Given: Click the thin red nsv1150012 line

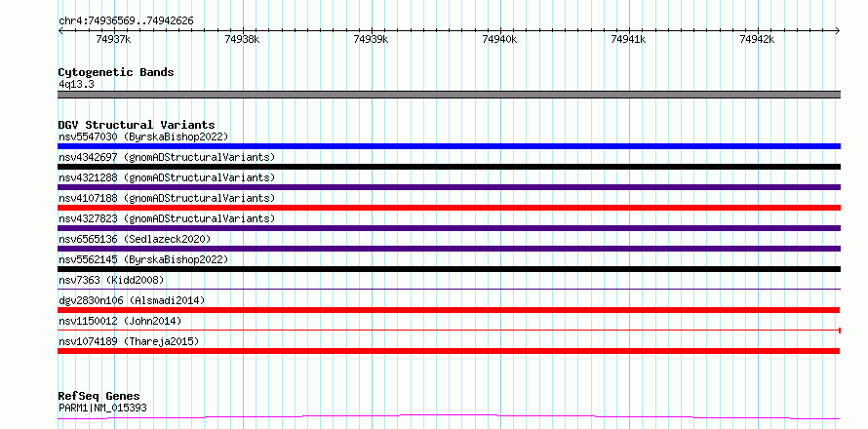Looking at the screenshot, I should (x=449, y=331).
